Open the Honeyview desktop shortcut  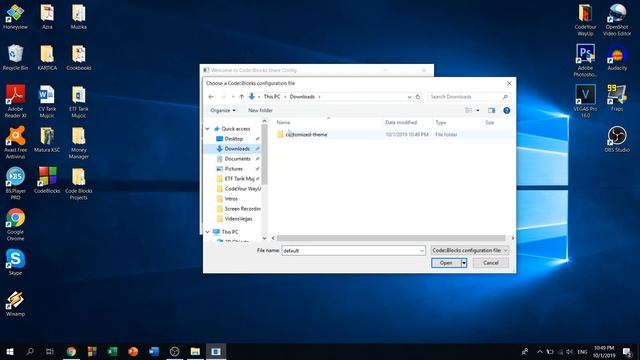[15, 16]
